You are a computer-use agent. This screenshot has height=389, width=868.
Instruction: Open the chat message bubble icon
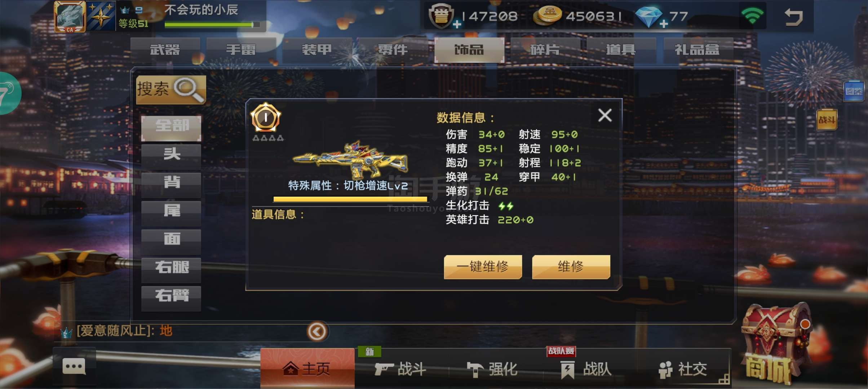[74, 367]
